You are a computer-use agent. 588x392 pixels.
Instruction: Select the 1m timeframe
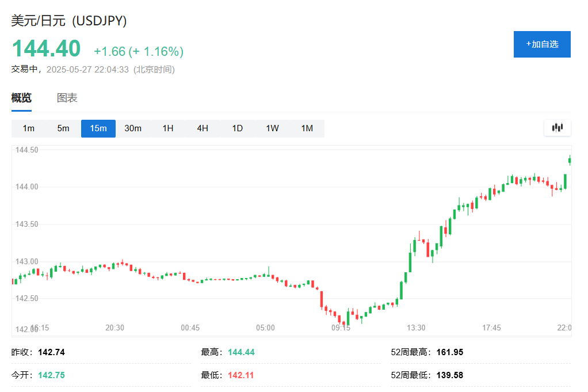[29, 128]
